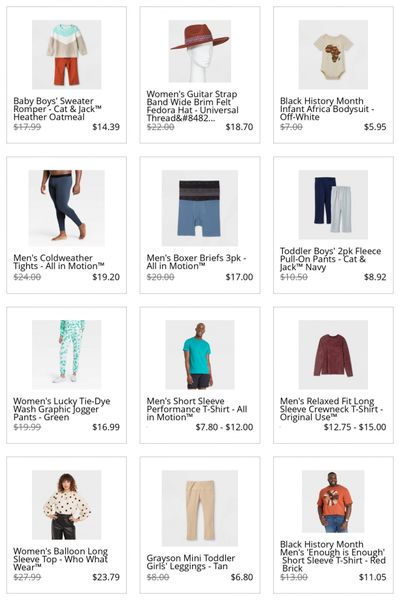
Task: Click the Fedora Hat product photo
Action: 200,51
